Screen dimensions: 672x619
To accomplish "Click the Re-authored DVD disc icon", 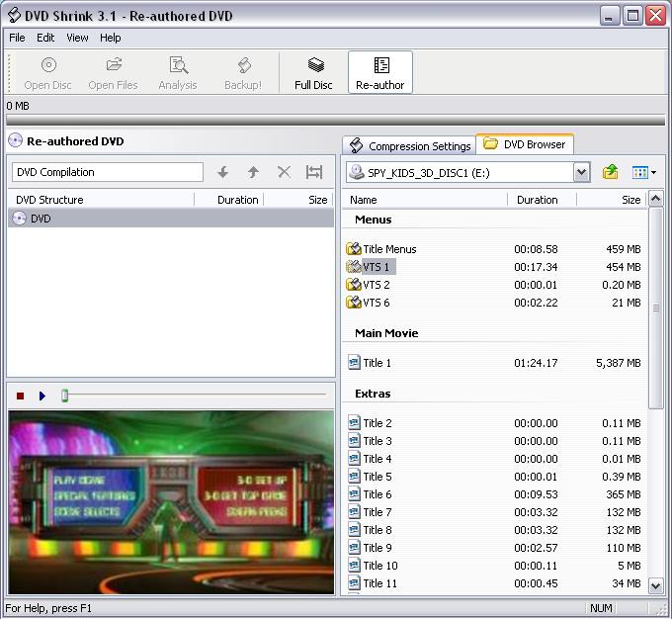I will pos(15,140).
